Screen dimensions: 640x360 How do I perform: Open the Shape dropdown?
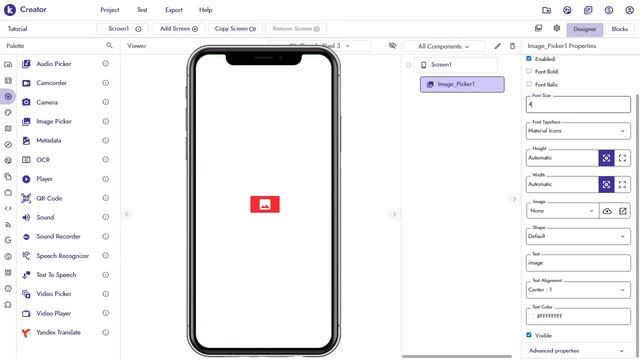click(578, 236)
